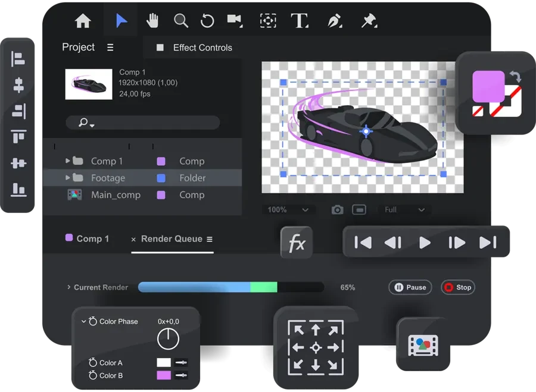Pause the current render
The width and height of the screenshot is (536, 392).
410,287
